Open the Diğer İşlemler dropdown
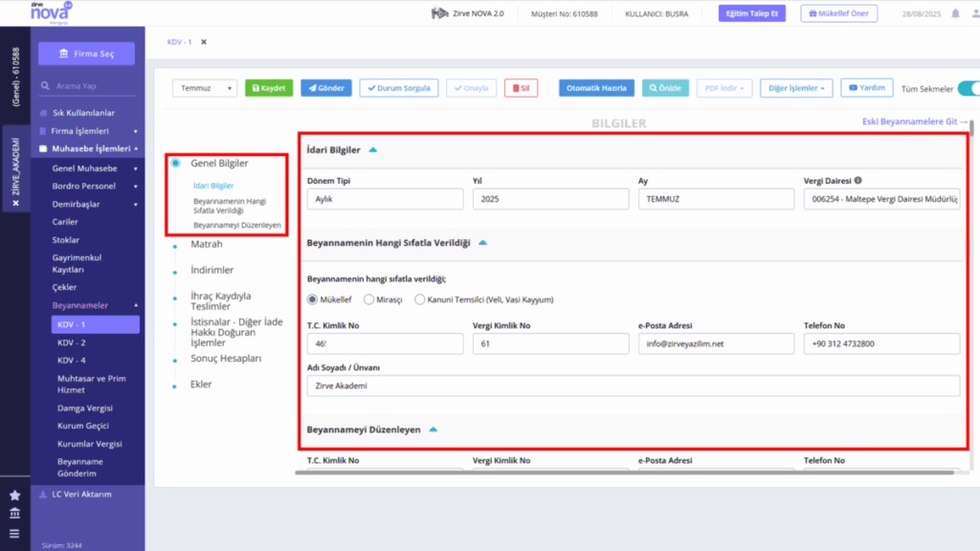 [796, 88]
